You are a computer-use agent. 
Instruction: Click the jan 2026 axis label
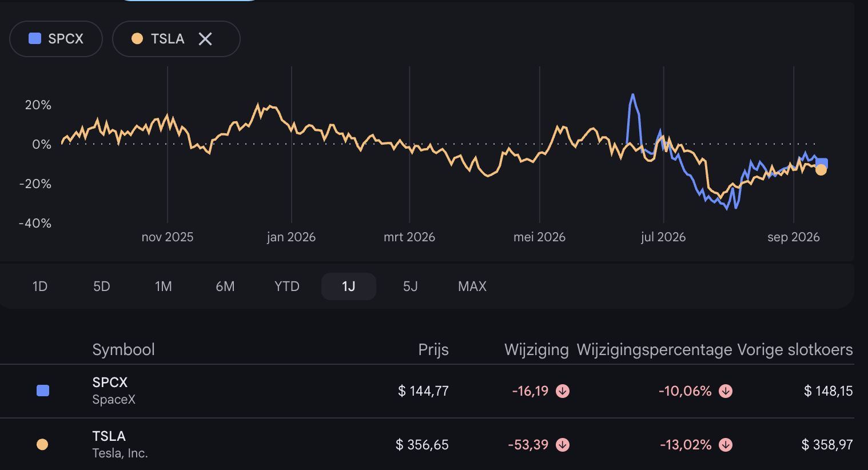[x=291, y=237]
